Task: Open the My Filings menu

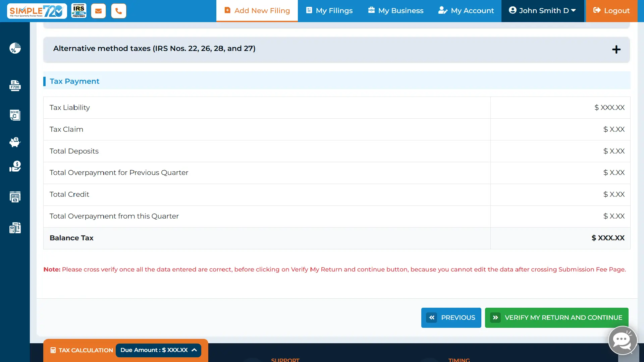Action: pos(329,11)
